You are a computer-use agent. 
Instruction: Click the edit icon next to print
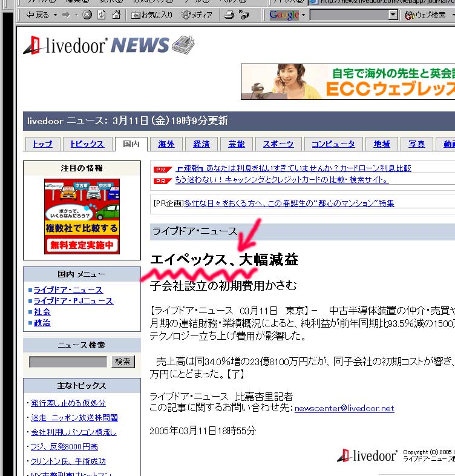pyautogui.click(x=244, y=15)
